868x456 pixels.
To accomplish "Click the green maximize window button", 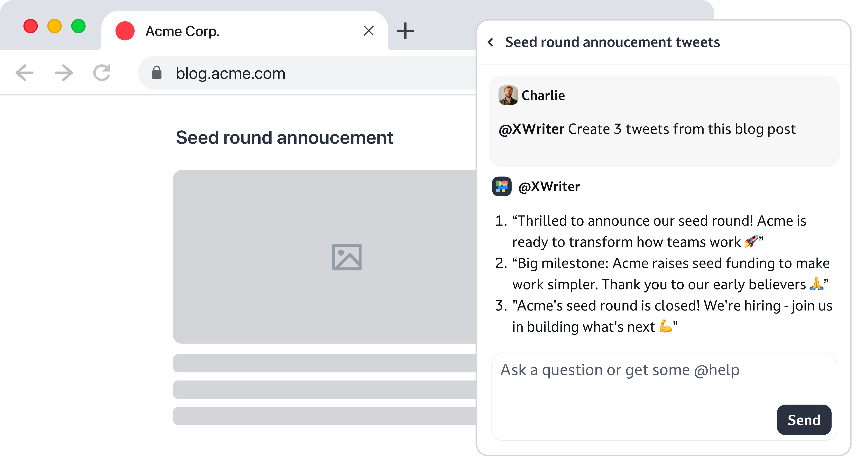I will (x=78, y=26).
